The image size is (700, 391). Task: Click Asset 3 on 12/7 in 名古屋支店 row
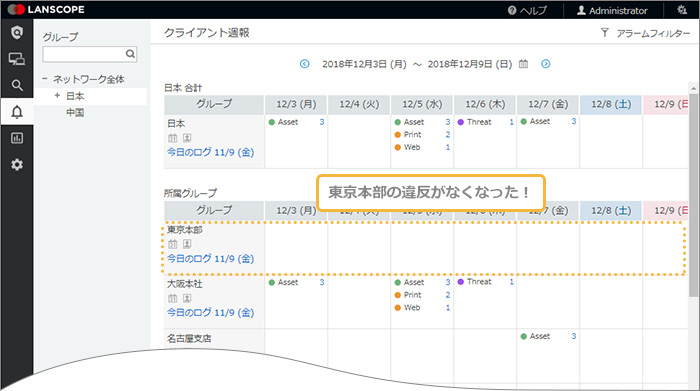[x=548, y=336]
